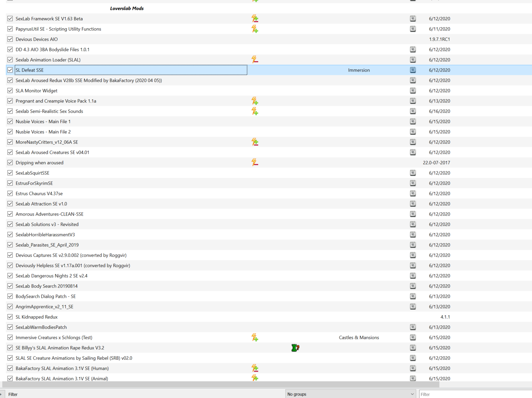Click version 1.9.7.1RC1 of Devious Devices AIO
This screenshot has height=398, width=532.
(439, 39)
